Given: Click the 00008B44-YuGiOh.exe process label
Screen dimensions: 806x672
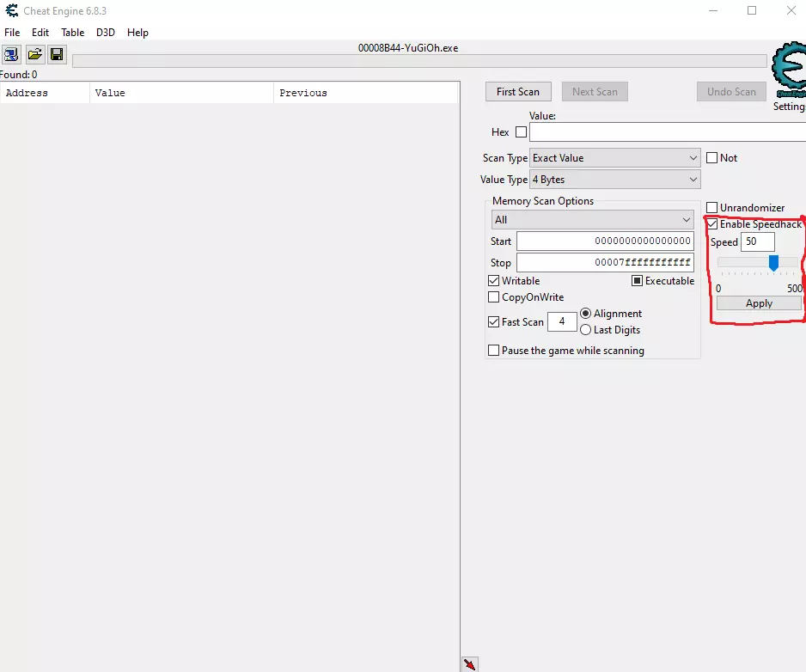Looking at the screenshot, I should coord(408,48).
